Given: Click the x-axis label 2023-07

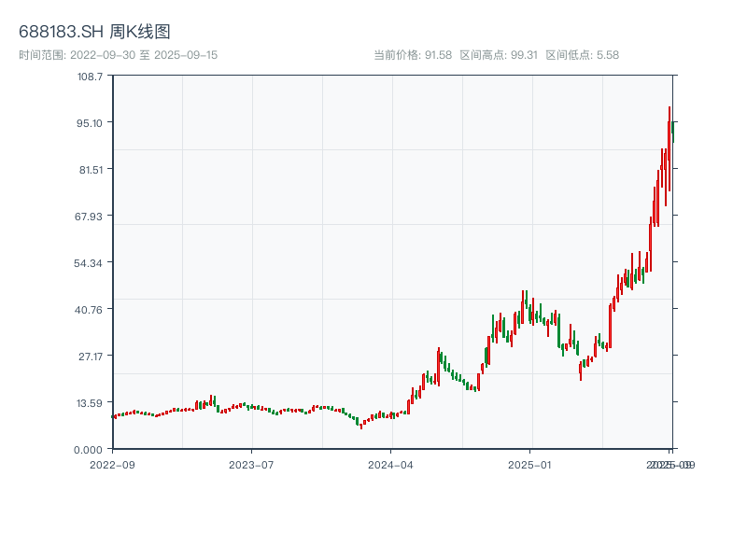Looking at the screenshot, I should point(251,465).
